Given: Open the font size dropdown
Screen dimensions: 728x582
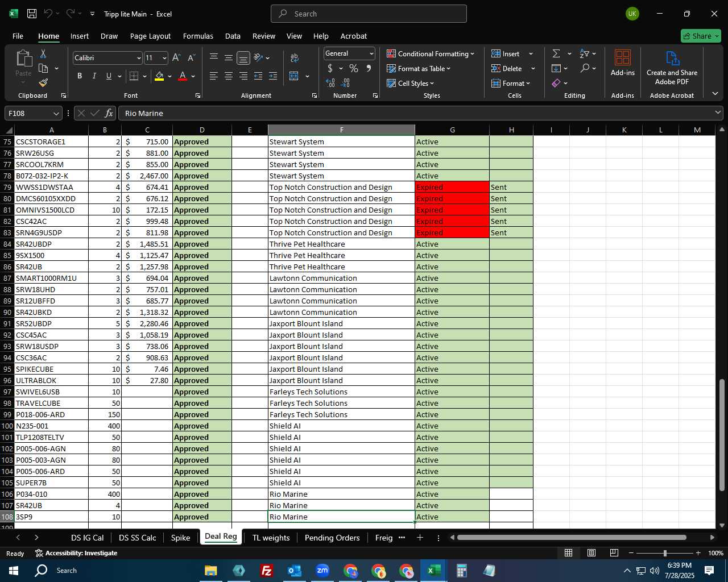Looking at the screenshot, I should [164, 58].
